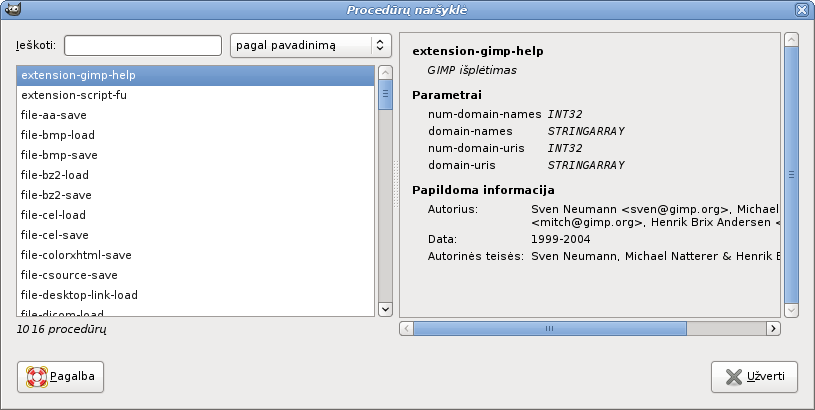The height and width of the screenshot is (410, 815).
Task: Select file-colorxhtml-save entry
Action: [196, 255]
